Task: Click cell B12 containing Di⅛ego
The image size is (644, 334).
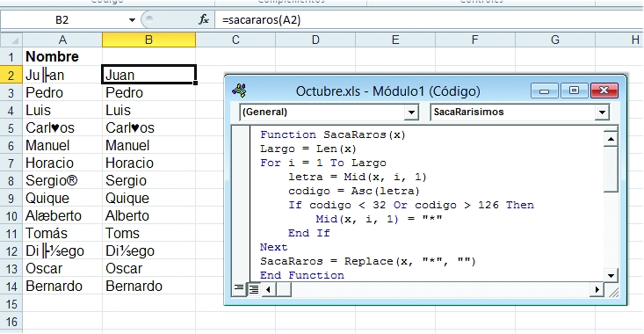Action: (149, 251)
